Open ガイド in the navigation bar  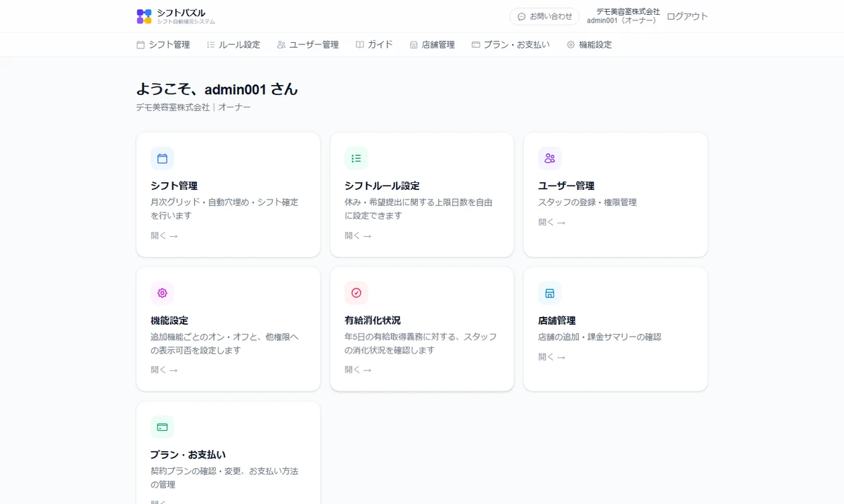374,44
